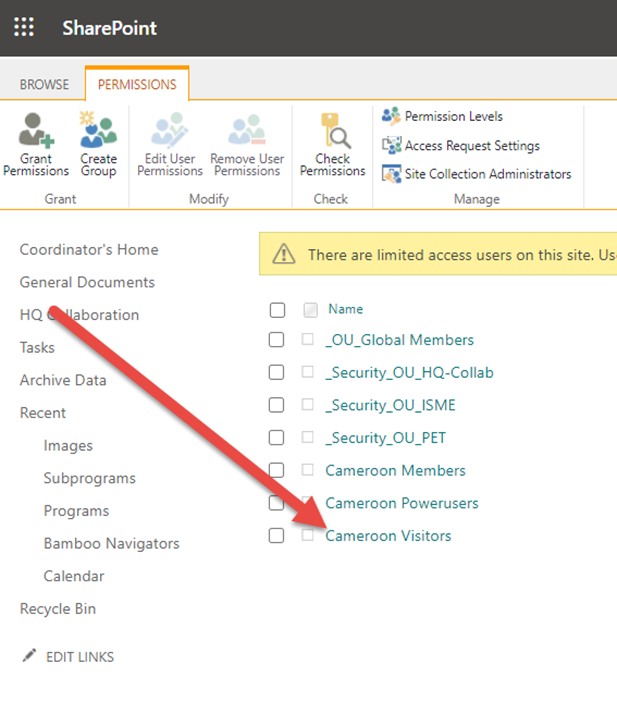Open Subprograms under Recent
The image size is (617, 714).
click(89, 479)
